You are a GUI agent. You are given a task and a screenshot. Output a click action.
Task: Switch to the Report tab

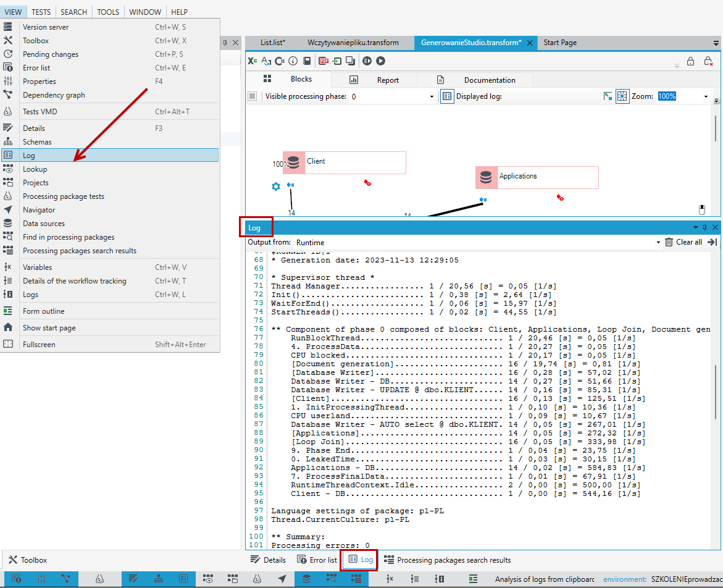tap(374, 80)
